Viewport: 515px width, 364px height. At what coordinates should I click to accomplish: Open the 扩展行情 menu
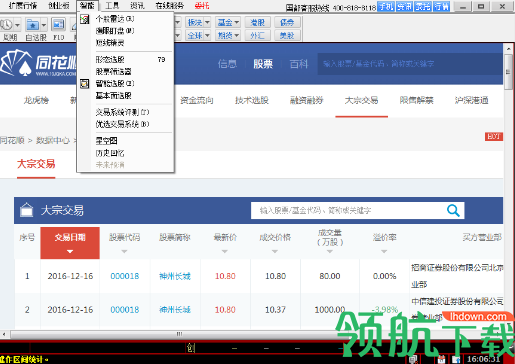23,6
